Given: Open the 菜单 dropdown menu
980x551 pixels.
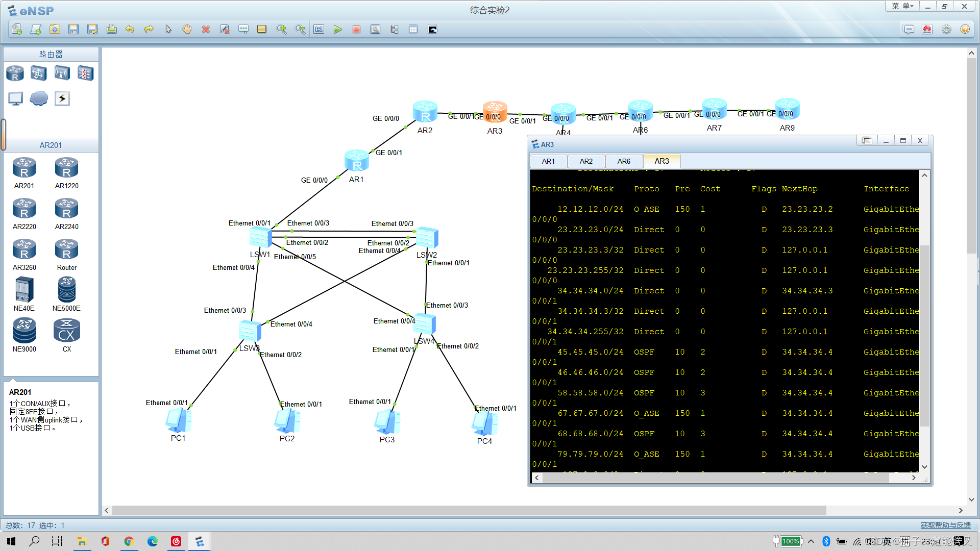Looking at the screenshot, I should 902,6.
